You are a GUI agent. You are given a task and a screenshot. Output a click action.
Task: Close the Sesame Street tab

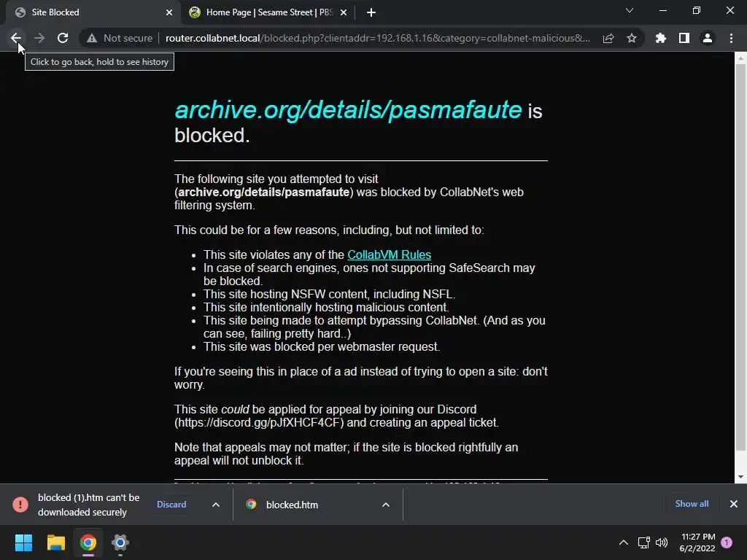click(x=344, y=12)
